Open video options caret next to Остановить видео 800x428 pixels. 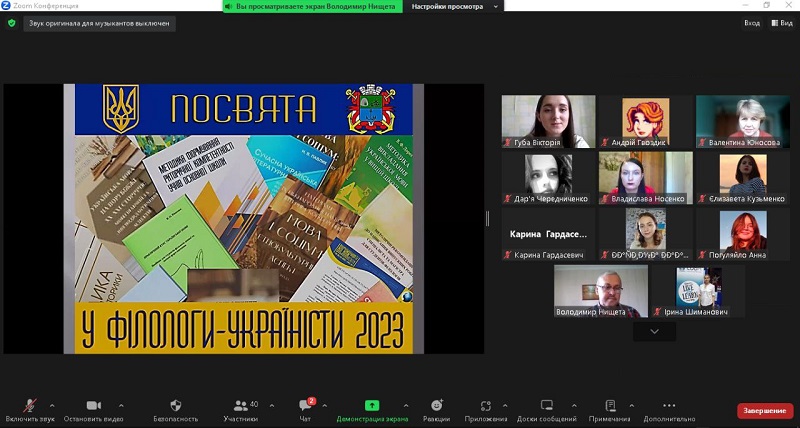pos(121,406)
